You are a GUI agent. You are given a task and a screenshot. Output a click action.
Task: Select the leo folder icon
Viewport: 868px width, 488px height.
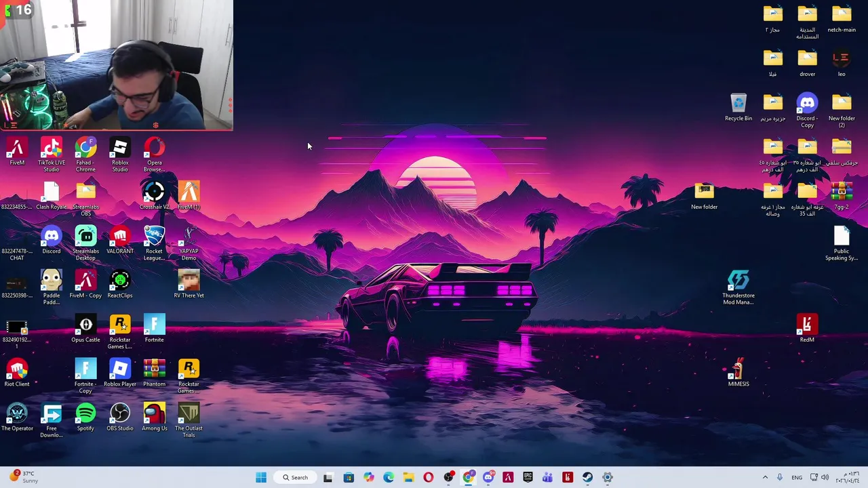842,63
